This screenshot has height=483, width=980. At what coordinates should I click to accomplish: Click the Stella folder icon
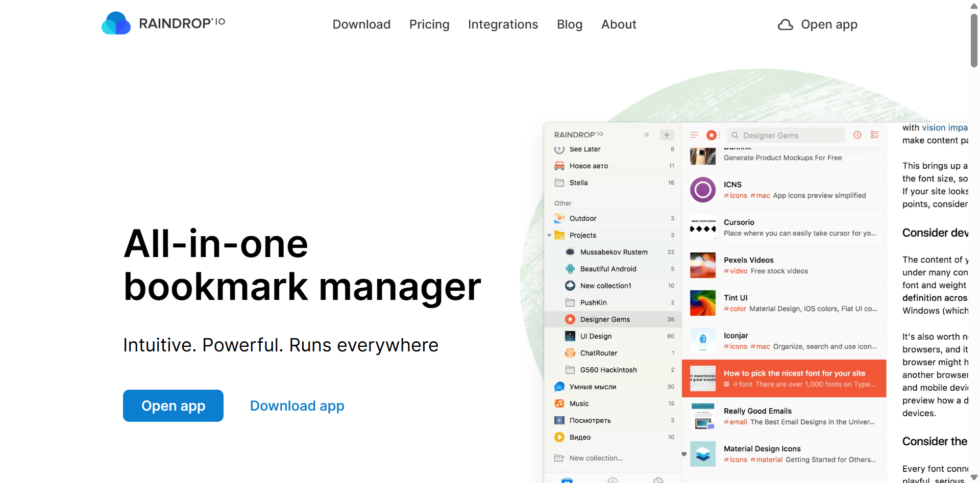tap(559, 183)
